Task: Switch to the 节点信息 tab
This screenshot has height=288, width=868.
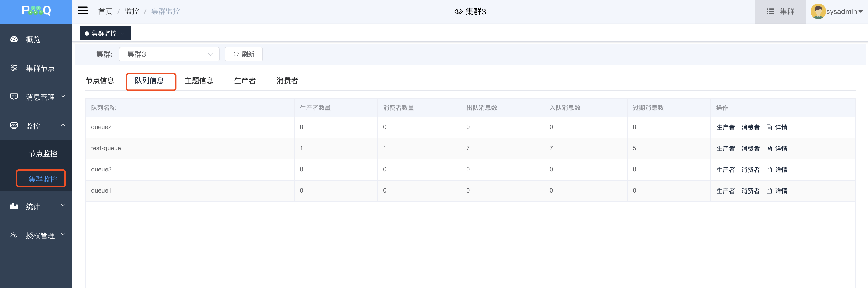Action: [x=100, y=81]
